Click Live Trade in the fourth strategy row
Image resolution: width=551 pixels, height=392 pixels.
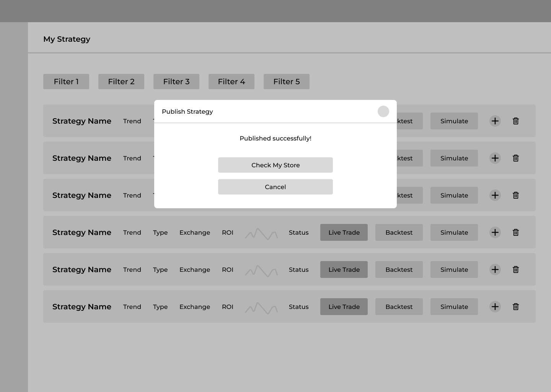(344, 232)
